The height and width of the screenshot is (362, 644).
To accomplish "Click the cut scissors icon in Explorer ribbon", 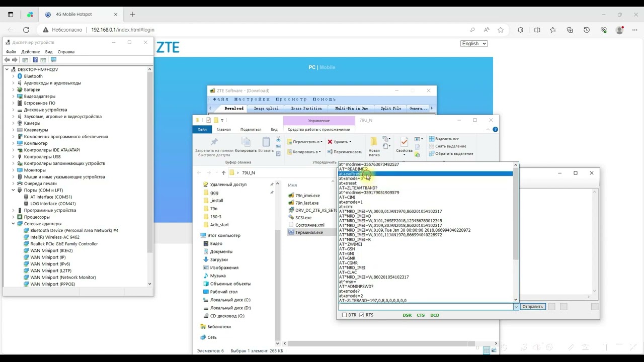I will (x=278, y=139).
